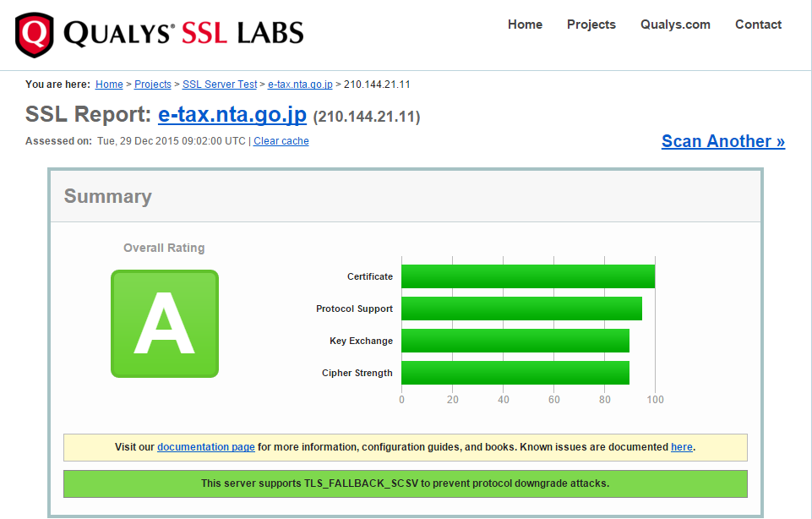Click the breadcrumb IP '210.144.21.11' text
The width and height of the screenshot is (812, 519).
click(377, 84)
